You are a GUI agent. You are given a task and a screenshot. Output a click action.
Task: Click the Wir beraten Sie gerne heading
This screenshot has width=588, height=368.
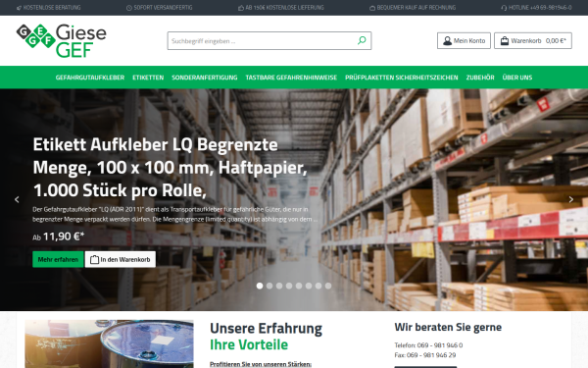(x=448, y=327)
